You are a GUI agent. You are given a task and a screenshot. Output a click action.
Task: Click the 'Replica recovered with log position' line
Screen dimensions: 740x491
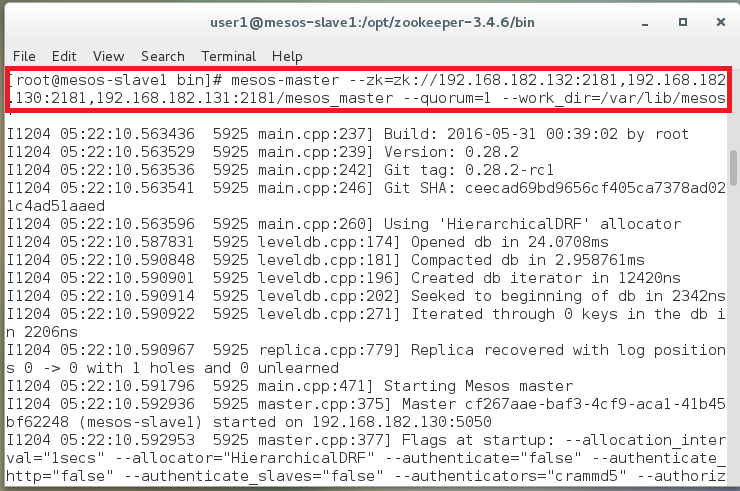366,350
